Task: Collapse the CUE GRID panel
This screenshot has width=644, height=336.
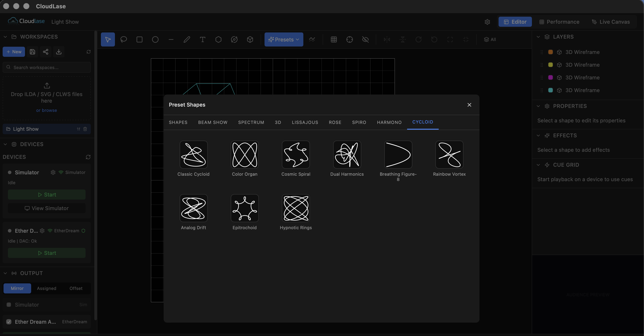Action: (x=538, y=165)
